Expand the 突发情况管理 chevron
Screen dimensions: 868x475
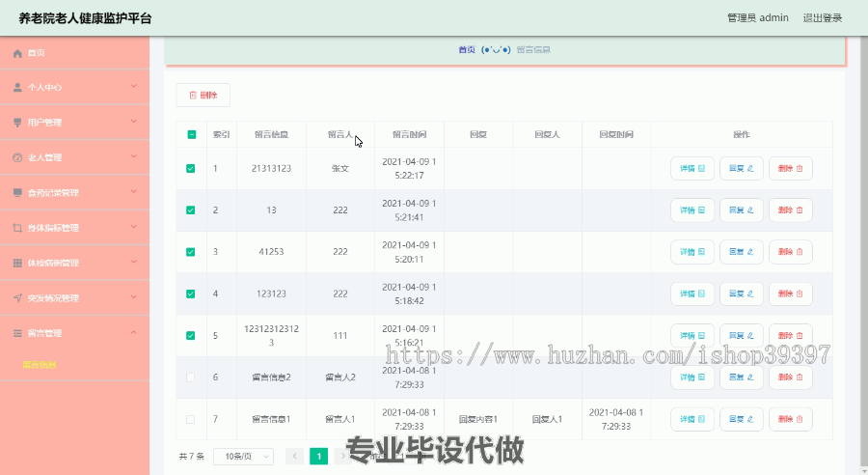(x=133, y=297)
